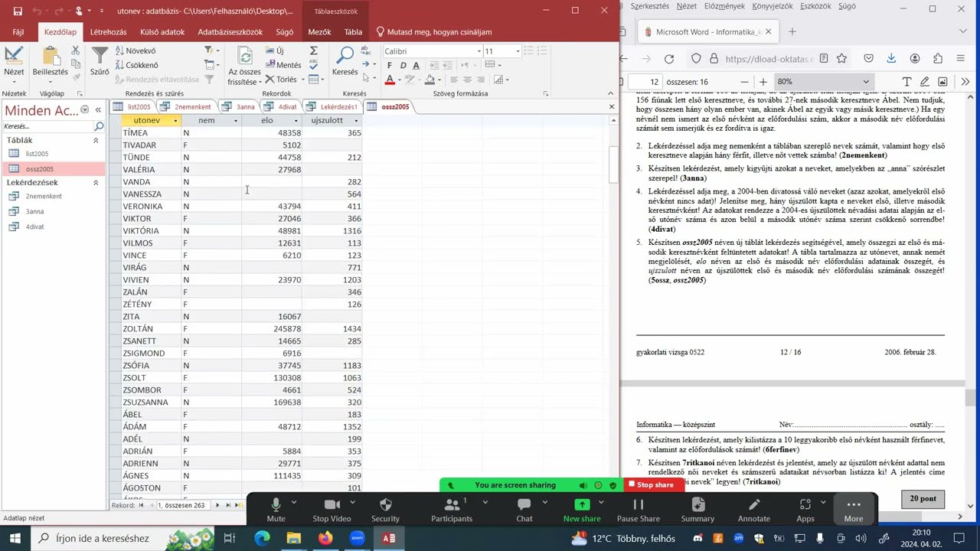
Task: Click the spelling check icon
Action: (x=314, y=65)
